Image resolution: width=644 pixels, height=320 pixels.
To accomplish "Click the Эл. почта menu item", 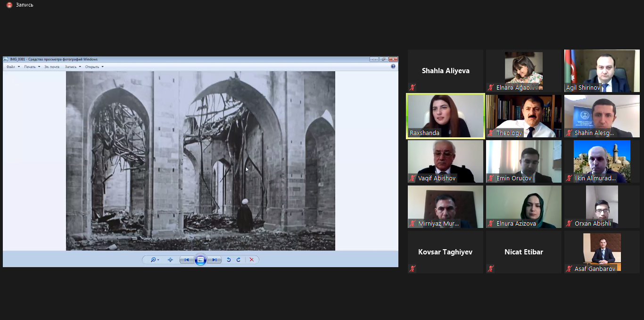I will (x=52, y=67).
